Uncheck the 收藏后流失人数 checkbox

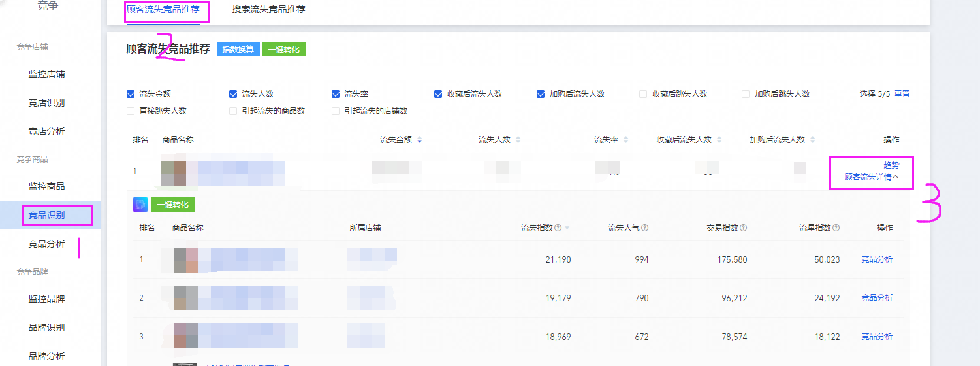tap(438, 94)
